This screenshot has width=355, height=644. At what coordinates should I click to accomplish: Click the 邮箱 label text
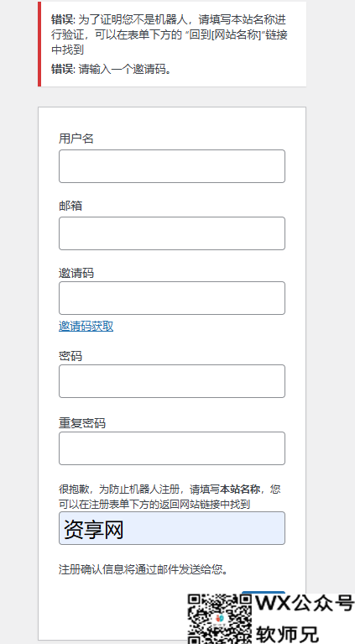pos(70,206)
